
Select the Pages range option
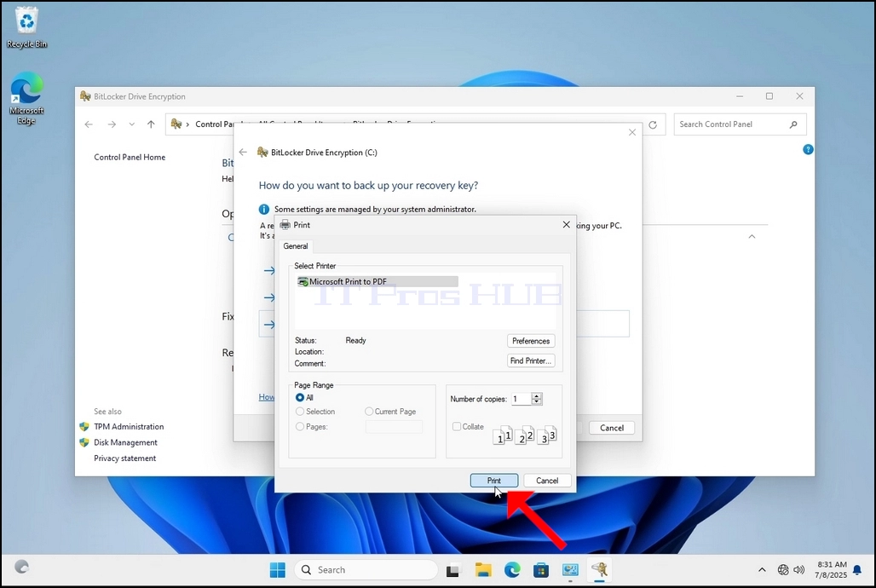click(312, 426)
